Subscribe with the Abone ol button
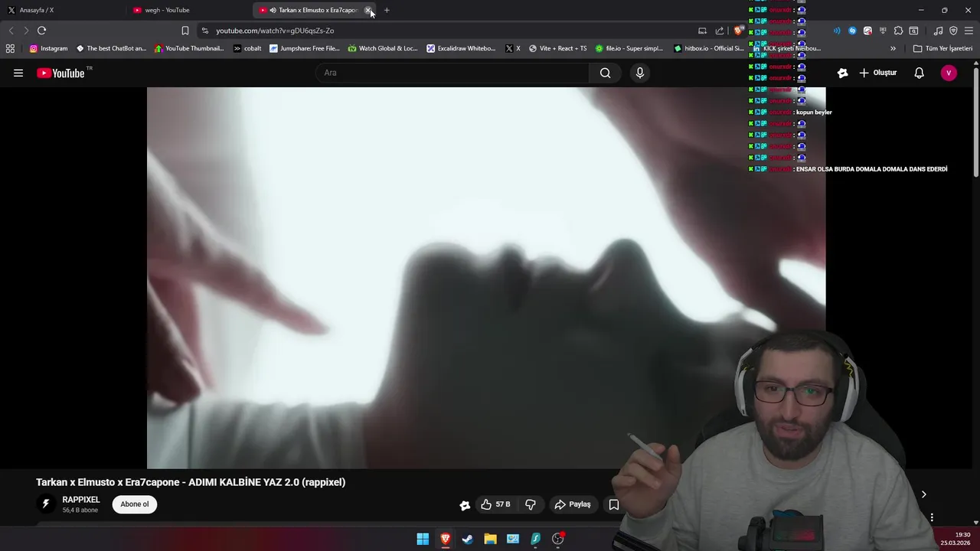 (135, 504)
